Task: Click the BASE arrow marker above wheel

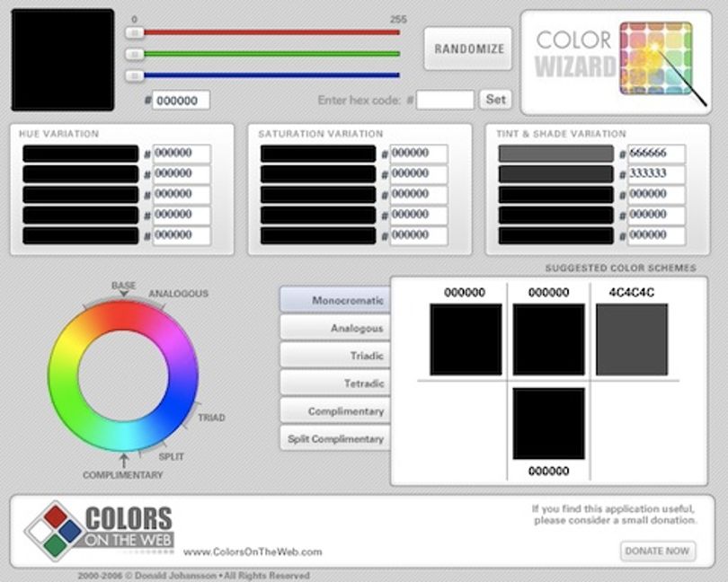Action: click(x=123, y=294)
